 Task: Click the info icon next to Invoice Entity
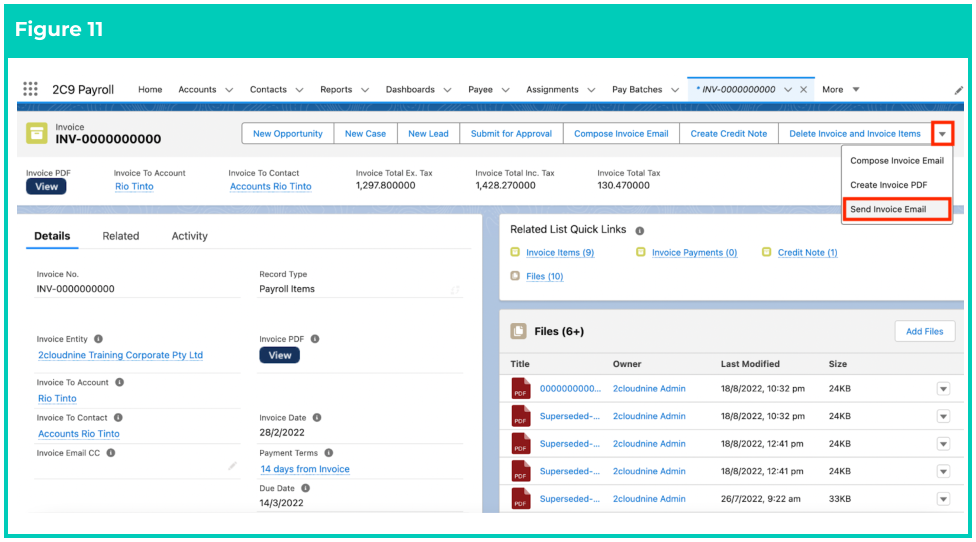click(98, 339)
